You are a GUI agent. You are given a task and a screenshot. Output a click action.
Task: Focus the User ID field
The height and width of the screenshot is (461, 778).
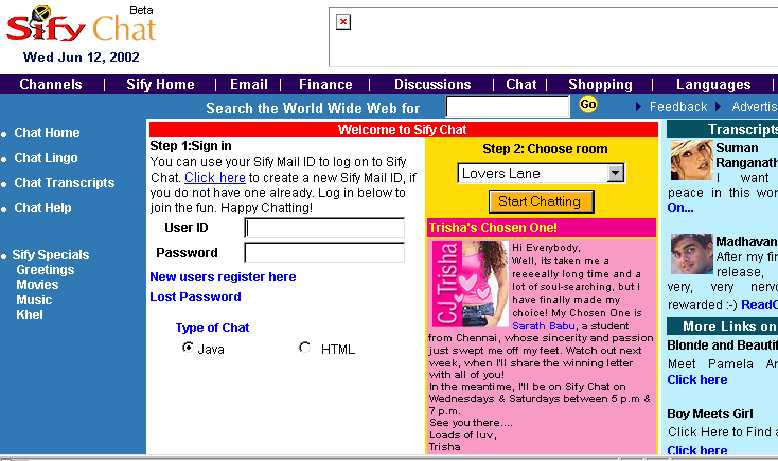[x=324, y=228]
